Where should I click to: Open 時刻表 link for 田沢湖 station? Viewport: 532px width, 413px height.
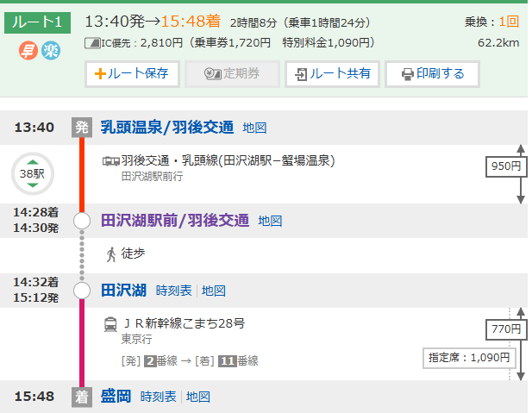click(173, 291)
